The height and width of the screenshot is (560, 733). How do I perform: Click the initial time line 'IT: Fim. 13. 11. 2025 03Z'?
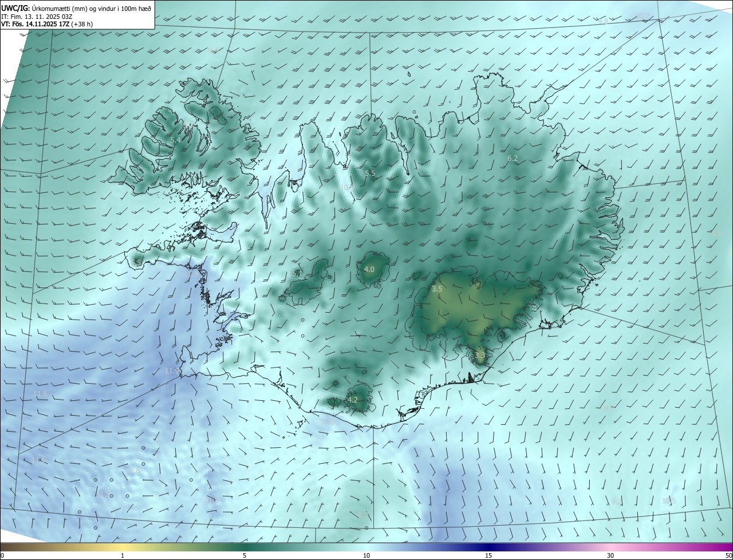tap(37, 17)
